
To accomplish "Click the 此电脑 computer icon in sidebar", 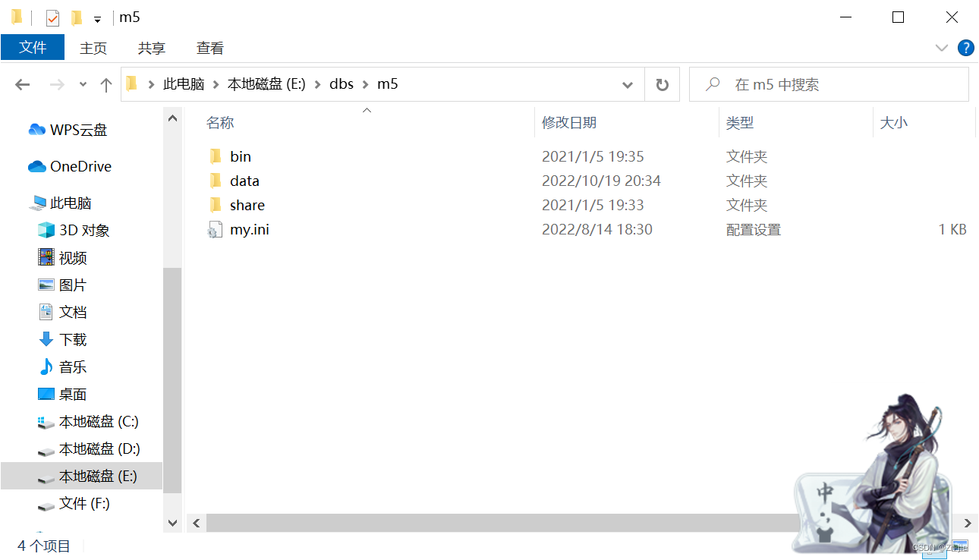I will (39, 203).
